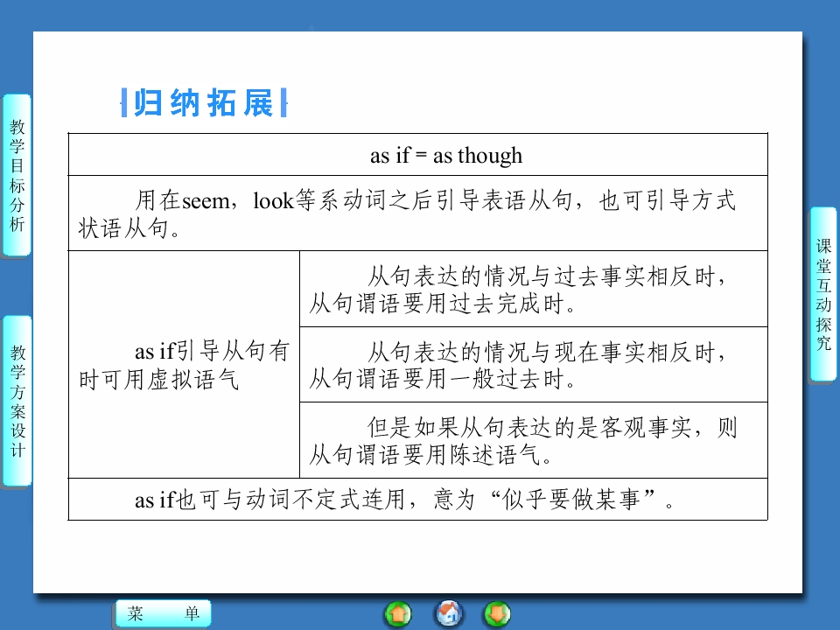The width and height of the screenshot is (840, 630).
Task: Click the 'as if = as though' table cell
Action: (418, 155)
